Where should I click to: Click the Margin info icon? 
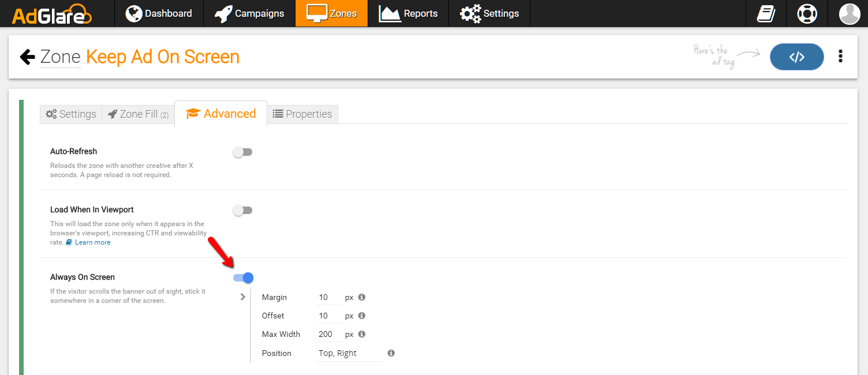pos(362,297)
